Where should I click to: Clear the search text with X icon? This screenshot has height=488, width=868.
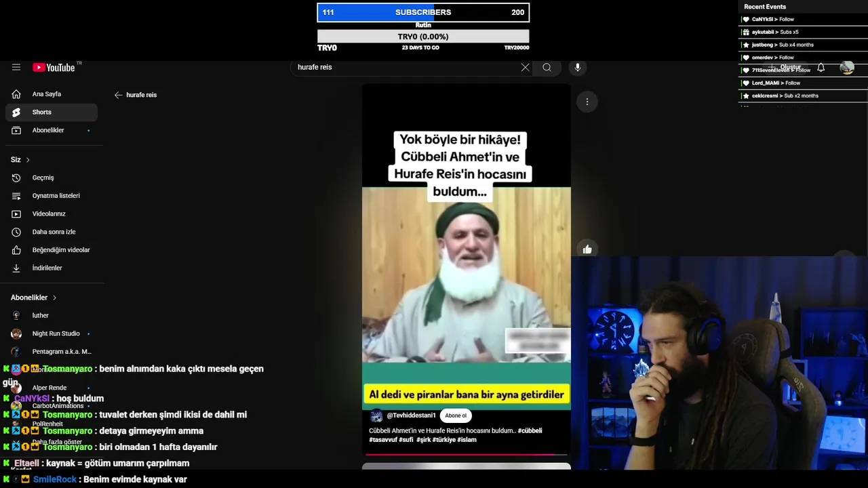click(x=525, y=67)
